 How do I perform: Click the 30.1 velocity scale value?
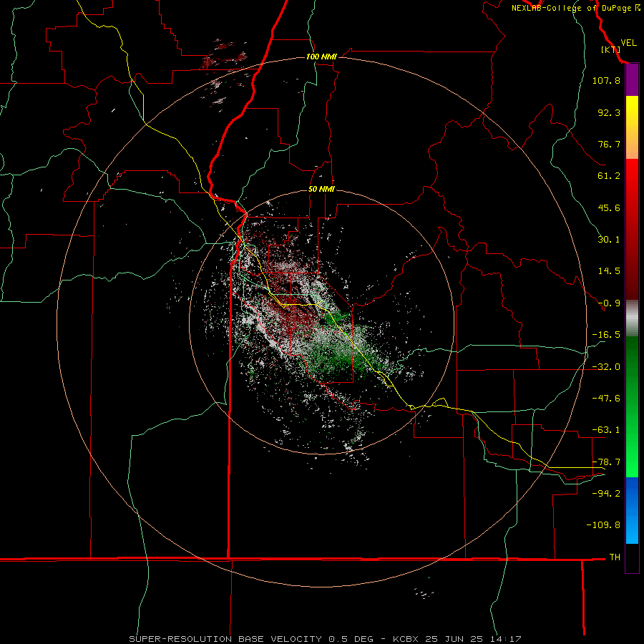point(609,240)
